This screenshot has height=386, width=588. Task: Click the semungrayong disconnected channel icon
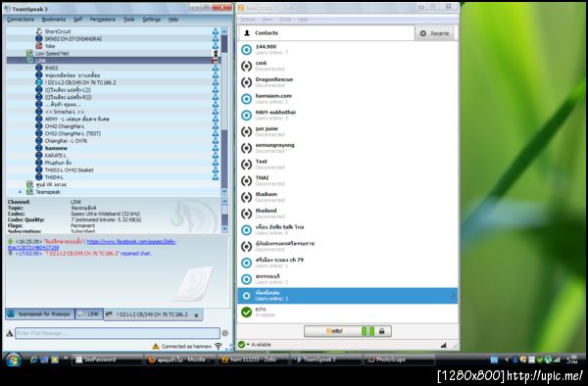point(246,148)
